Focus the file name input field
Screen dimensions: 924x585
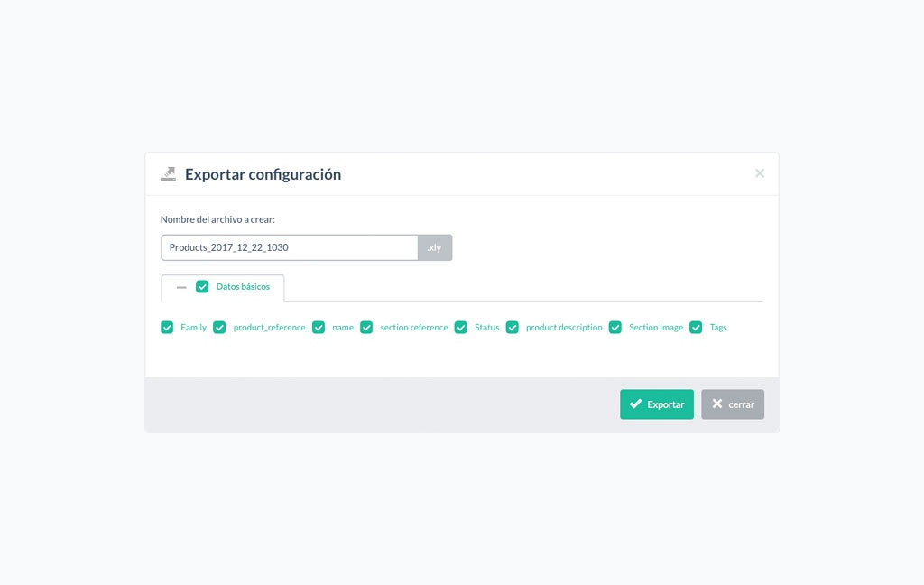coord(290,247)
